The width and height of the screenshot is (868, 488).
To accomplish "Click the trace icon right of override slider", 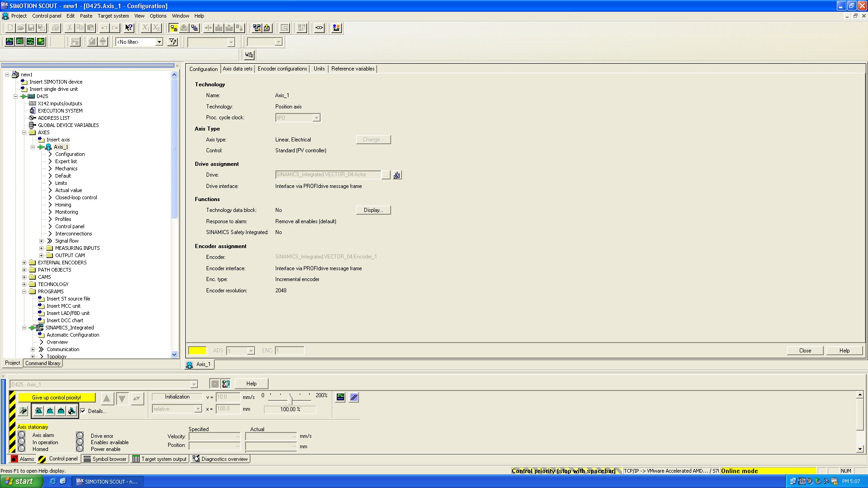I will [340, 397].
